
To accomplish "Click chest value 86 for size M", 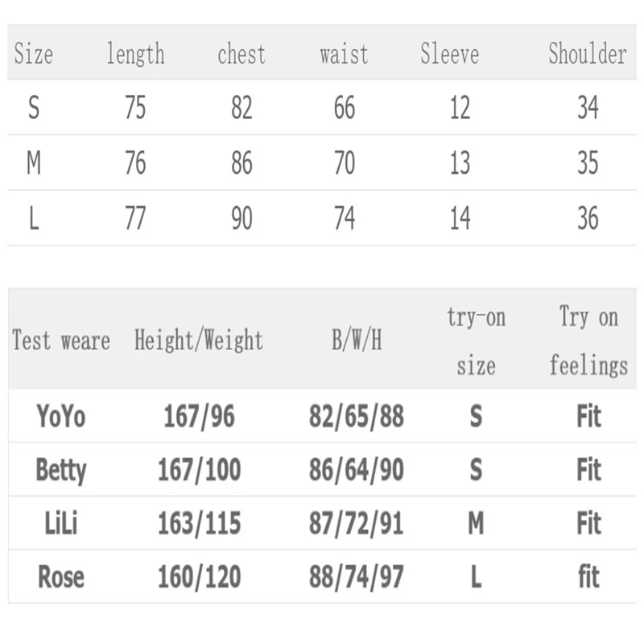I will 242,163.
